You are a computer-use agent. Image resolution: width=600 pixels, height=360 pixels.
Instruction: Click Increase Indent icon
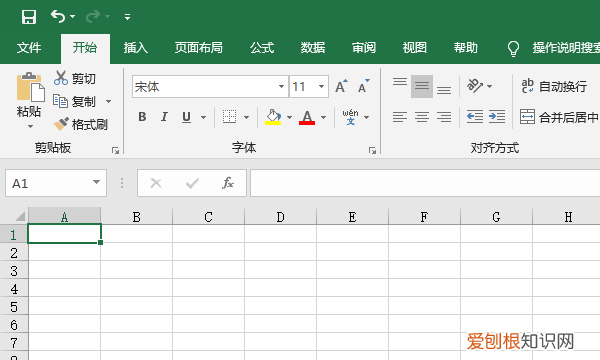point(497,117)
